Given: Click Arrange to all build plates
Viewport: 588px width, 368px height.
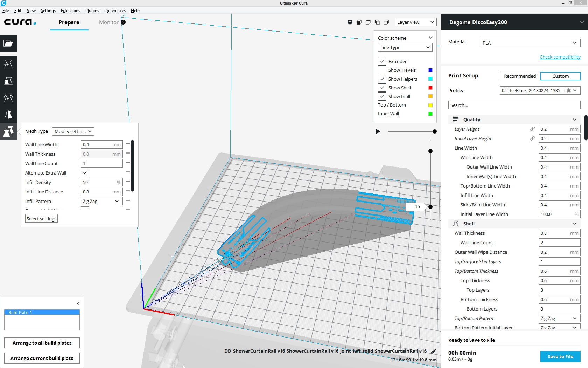Looking at the screenshot, I should tap(42, 343).
